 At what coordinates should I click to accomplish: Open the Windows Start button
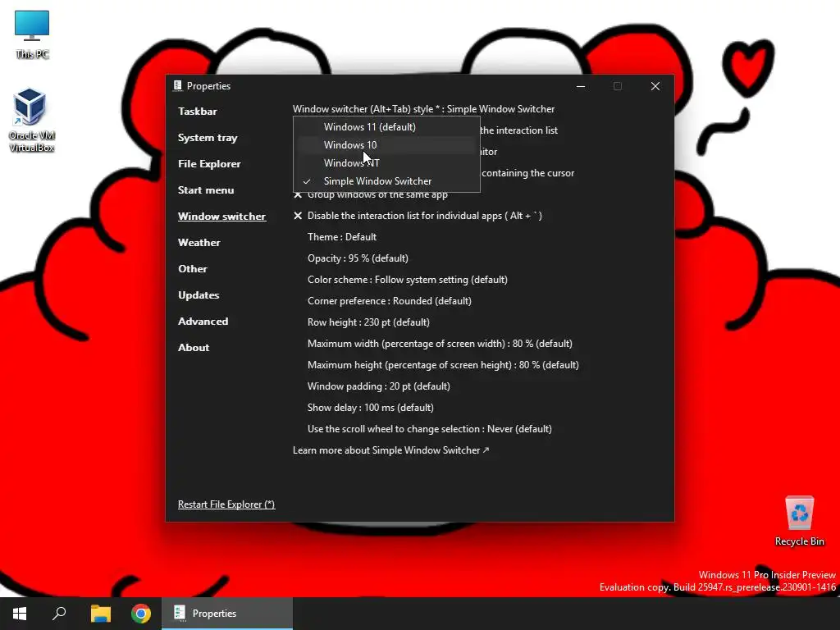20,614
